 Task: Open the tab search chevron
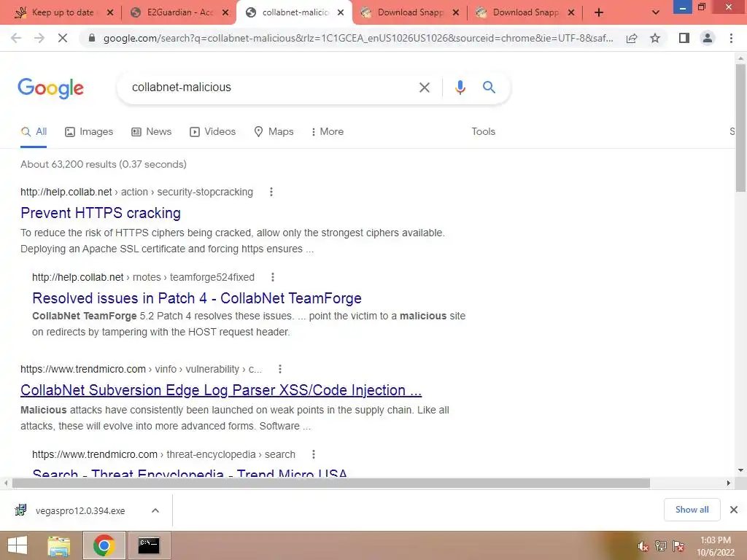click(656, 13)
